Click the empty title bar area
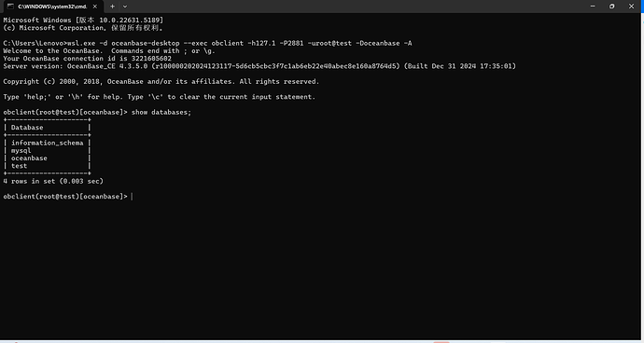 click(x=353, y=7)
